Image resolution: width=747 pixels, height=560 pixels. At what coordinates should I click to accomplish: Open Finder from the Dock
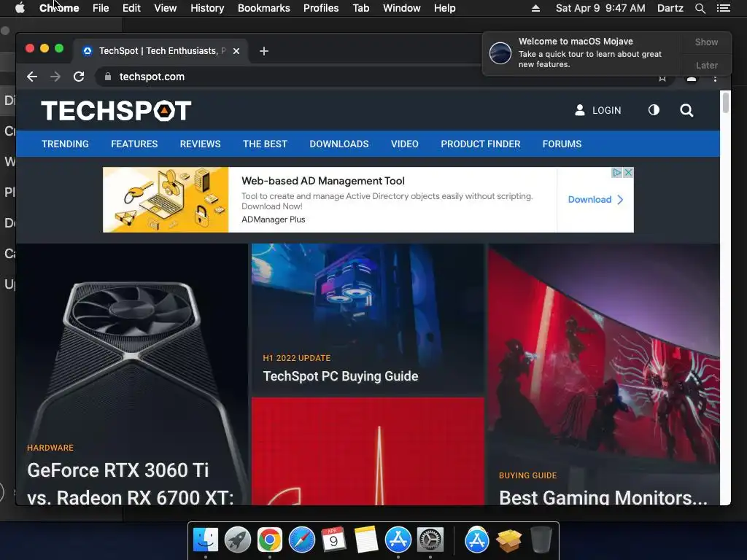tap(206, 540)
